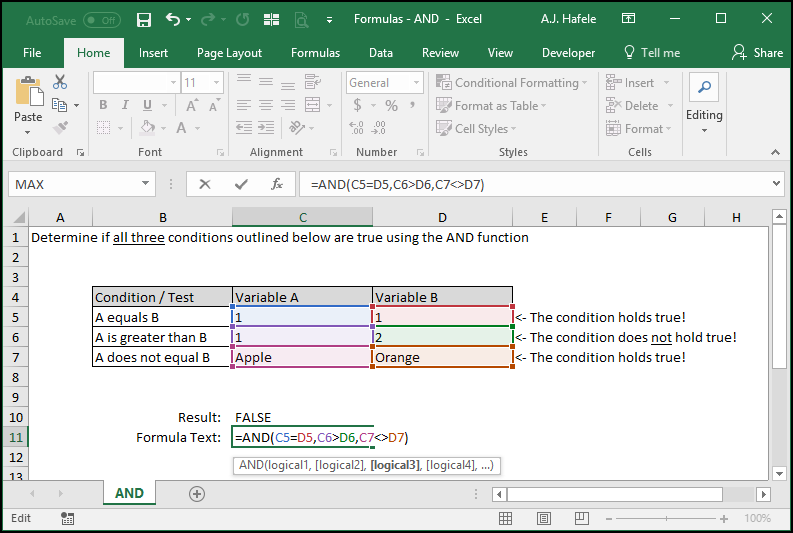Click the Undo arrow icon
The height and width of the screenshot is (533, 793).
coord(173,19)
